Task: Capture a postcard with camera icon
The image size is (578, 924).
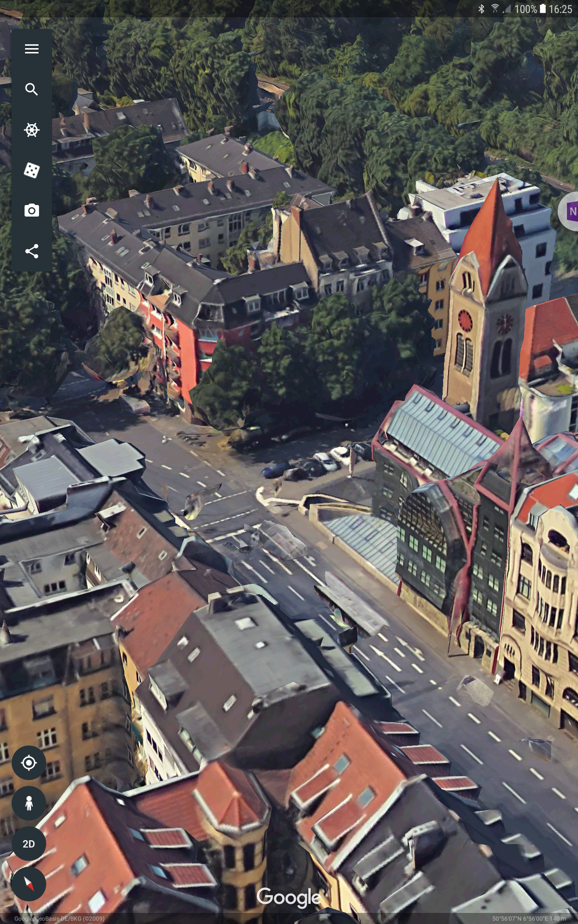Action: (x=32, y=210)
